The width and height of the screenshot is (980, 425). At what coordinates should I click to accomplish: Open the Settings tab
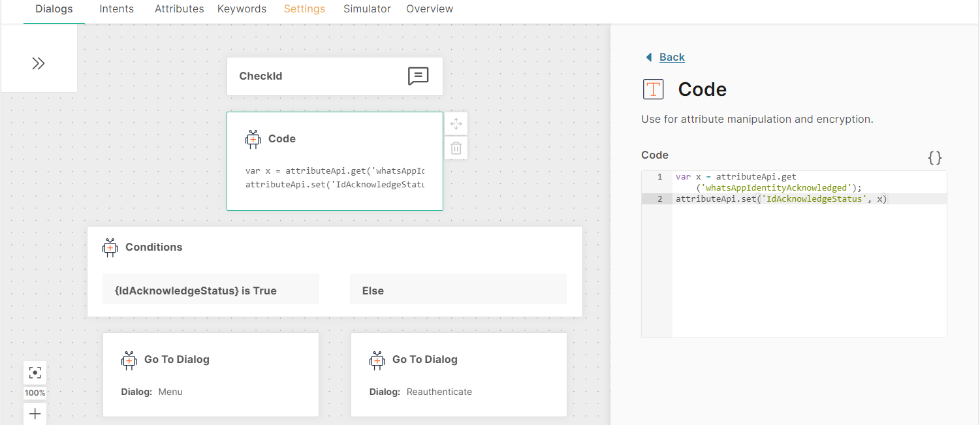[304, 9]
